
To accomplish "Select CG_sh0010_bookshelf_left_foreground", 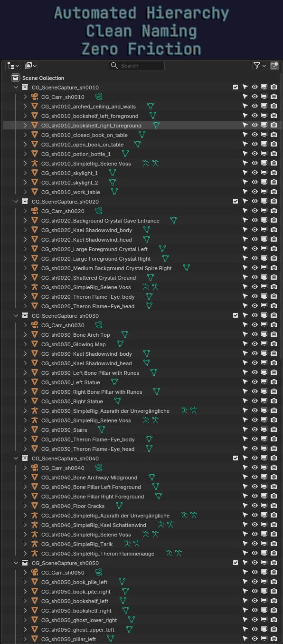I will point(90,116).
